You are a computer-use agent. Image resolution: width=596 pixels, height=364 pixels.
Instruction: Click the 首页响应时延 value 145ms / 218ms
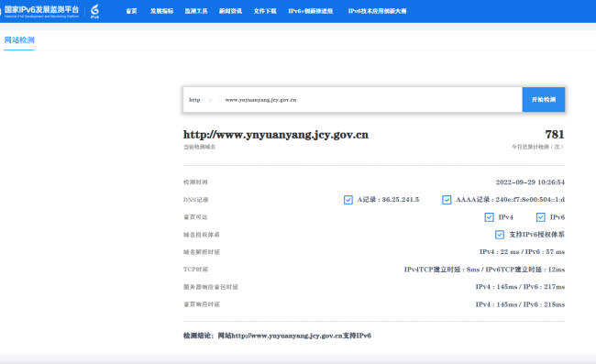(x=520, y=304)
